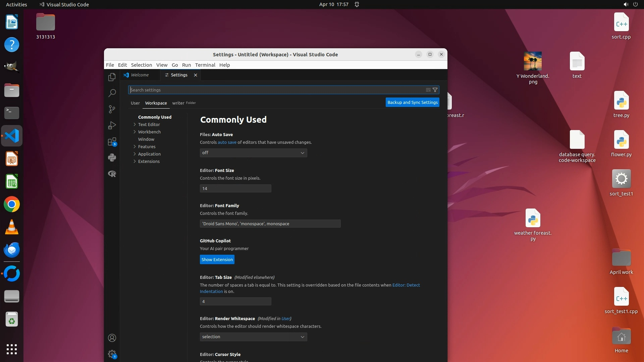This screenshot has height=362, width=644.
Task: Open the R extension sidebar icon
Action: pos(112,174)
